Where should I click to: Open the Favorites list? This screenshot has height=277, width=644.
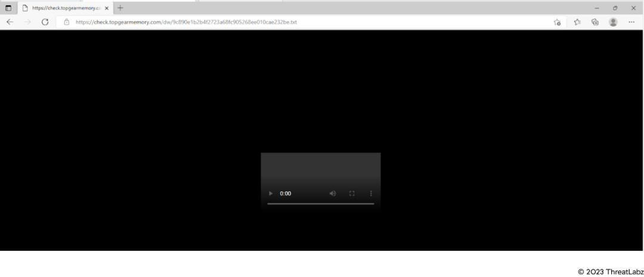click(x=577, y=22)
